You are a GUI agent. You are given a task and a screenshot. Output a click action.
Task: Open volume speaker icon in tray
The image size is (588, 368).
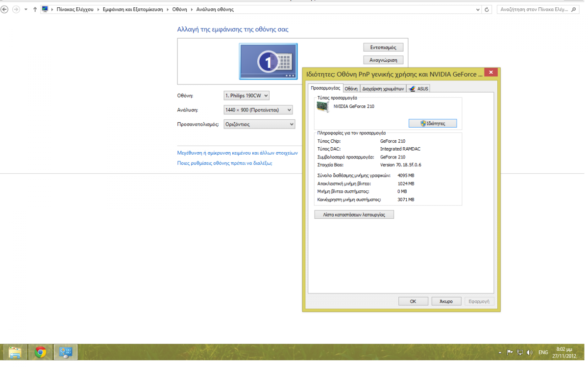tap(529, 352)
